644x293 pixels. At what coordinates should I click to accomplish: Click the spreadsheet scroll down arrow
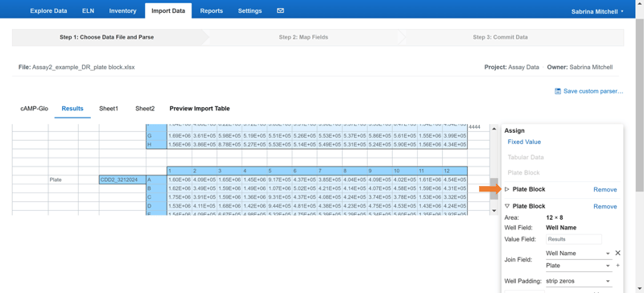coord(494,211)
